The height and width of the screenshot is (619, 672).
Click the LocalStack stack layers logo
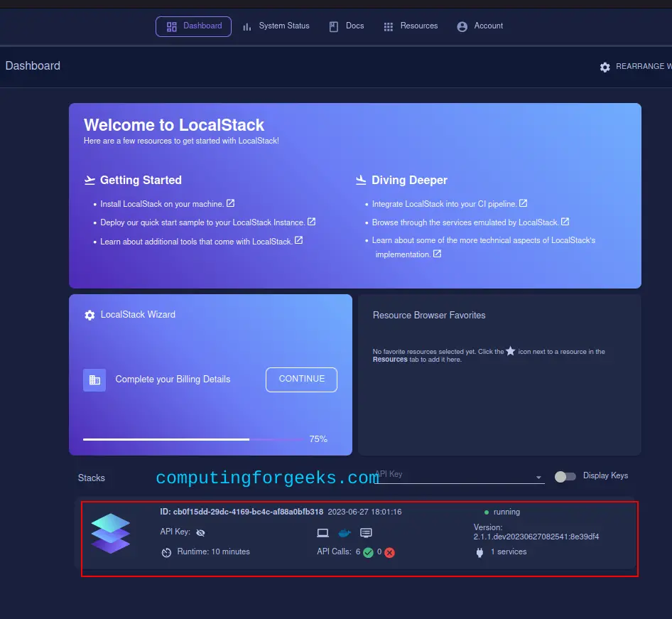[111, 533]
